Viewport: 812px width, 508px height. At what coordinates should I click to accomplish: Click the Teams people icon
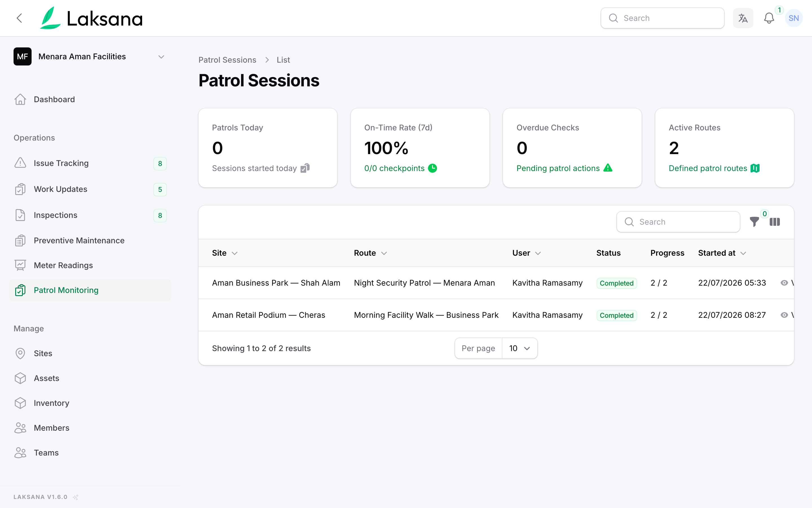tap(20, 453)
